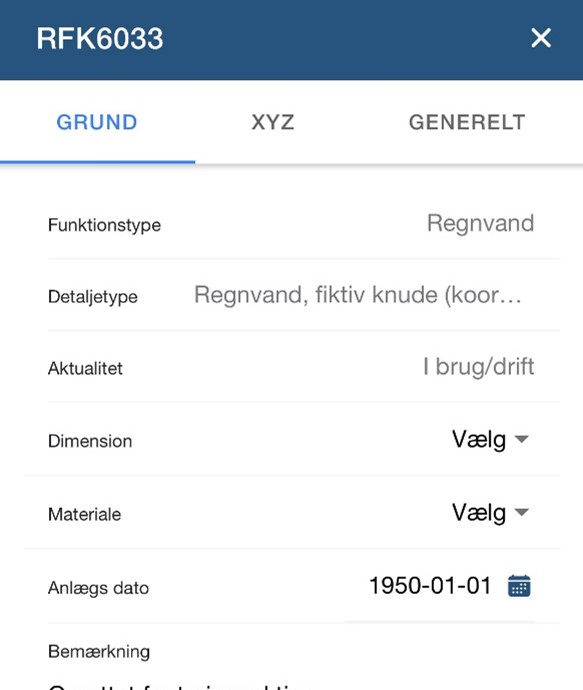583x690 pixels.
Task: Click the Funktionstype value Regnvand
Action: (x=480, y=224)
